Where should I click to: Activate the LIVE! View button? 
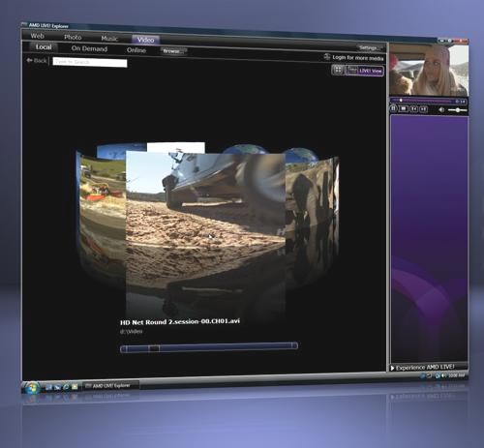point(365,71)
